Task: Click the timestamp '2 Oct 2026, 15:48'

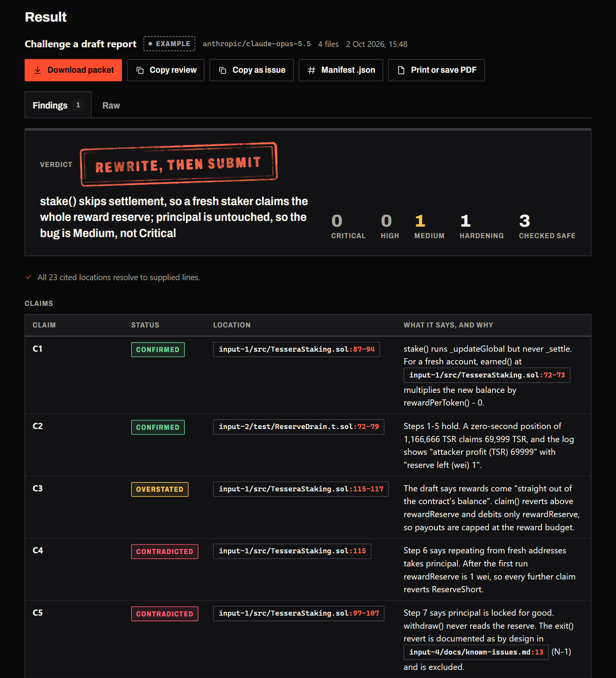Action: 377,44
